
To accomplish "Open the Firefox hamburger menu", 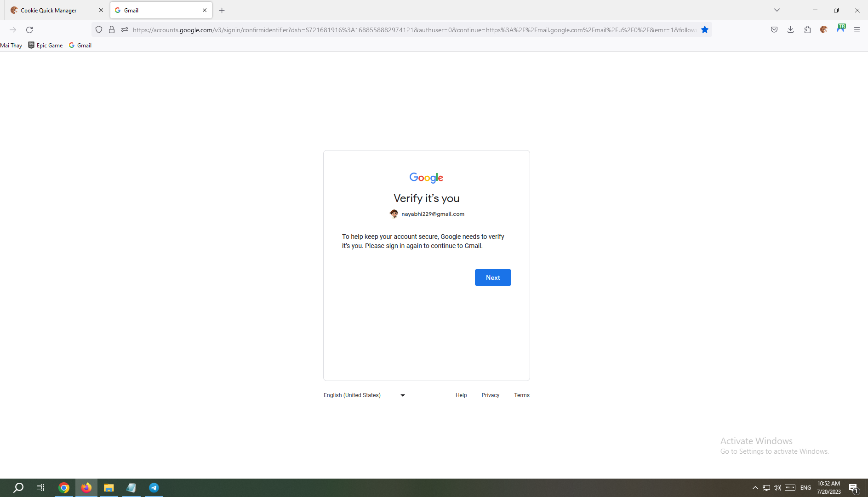I will coord(857,30).
